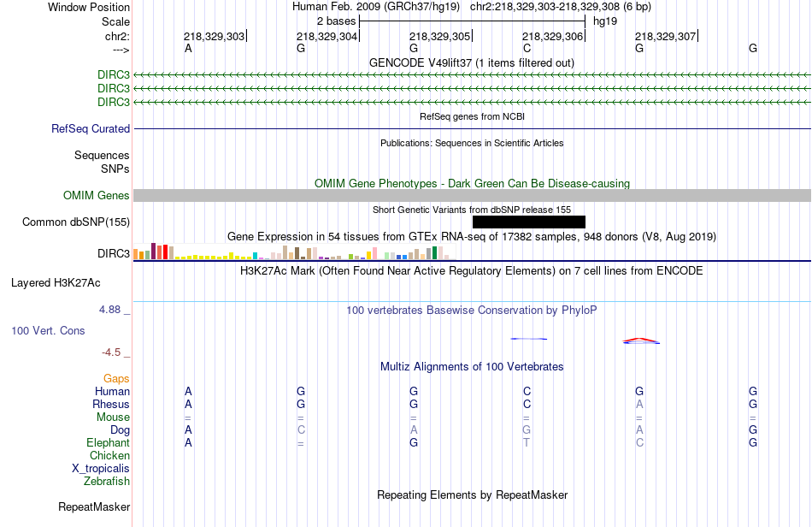Click the black Common dbSNP variant block
812x527 pixels.
pyautogui.click(x=529, y=222)
